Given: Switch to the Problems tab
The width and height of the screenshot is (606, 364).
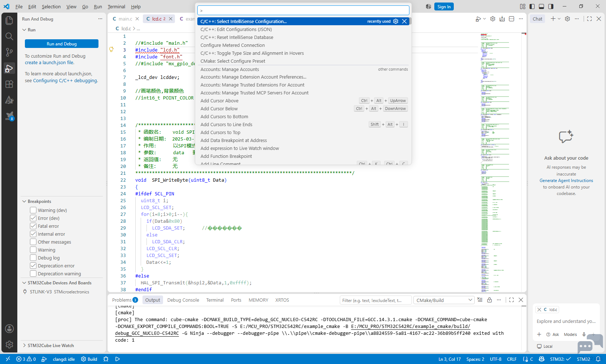Looking at the screenshot, I should [x=125, y=300].
